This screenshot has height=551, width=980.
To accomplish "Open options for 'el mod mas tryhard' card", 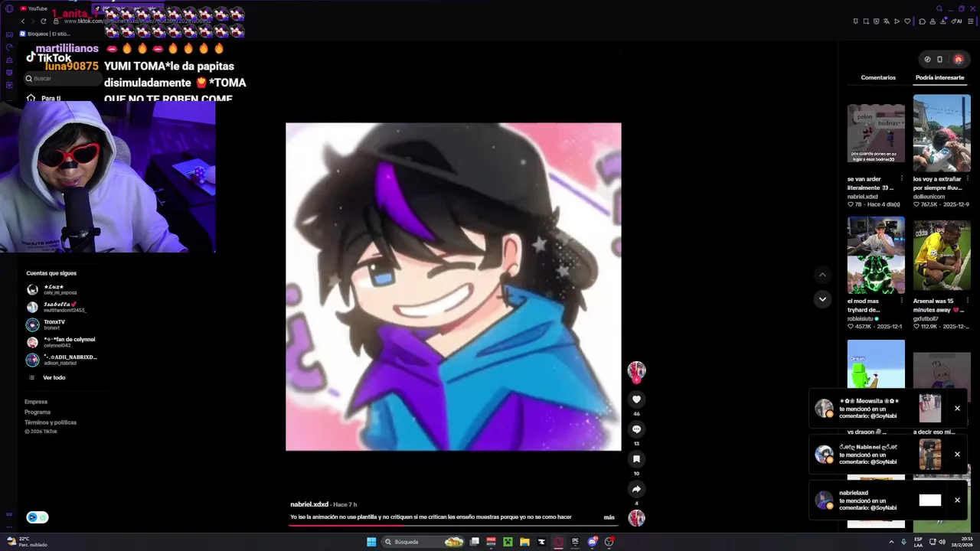I will pyautogui.click(x=902, y=301).
